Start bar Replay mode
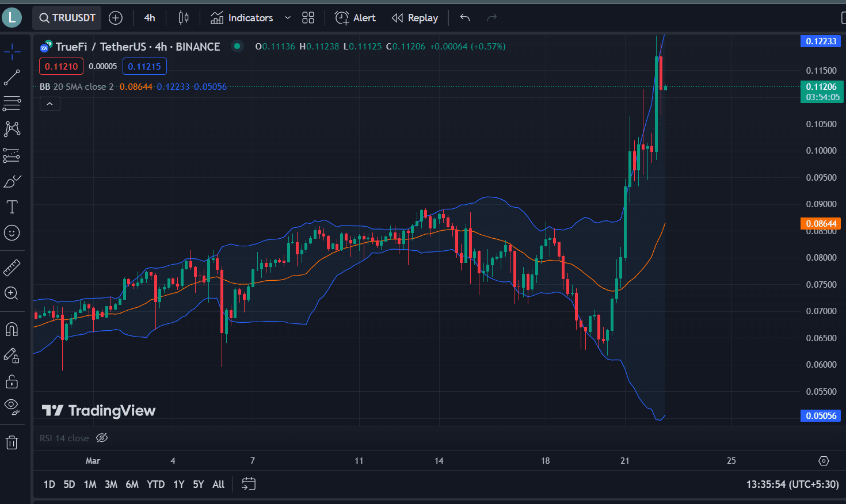 pos(414,18)
